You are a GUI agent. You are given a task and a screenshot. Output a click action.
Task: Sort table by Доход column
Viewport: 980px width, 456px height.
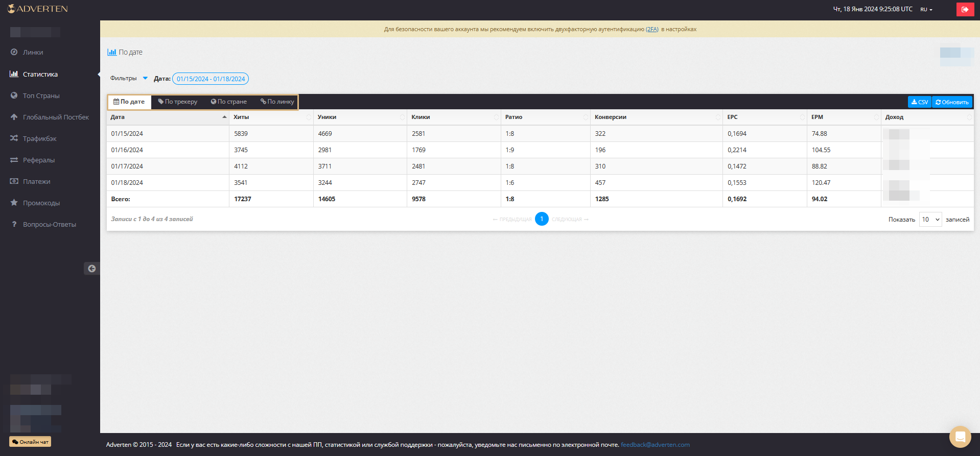(927, 117)
